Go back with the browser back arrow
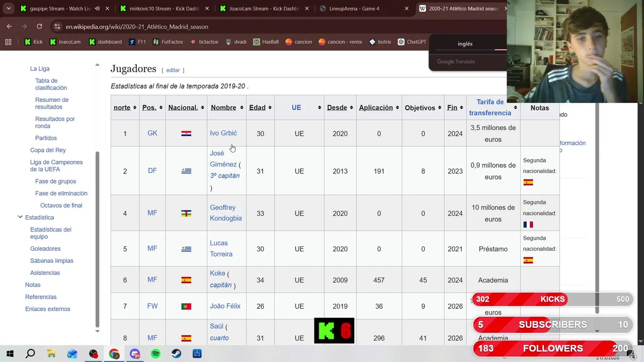 [x=10, y=26]
